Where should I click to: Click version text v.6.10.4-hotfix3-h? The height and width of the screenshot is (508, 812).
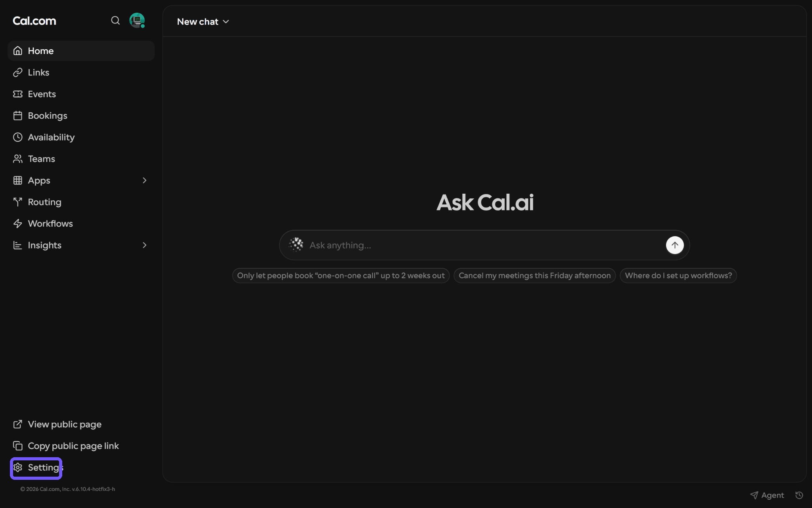[94, 489]
